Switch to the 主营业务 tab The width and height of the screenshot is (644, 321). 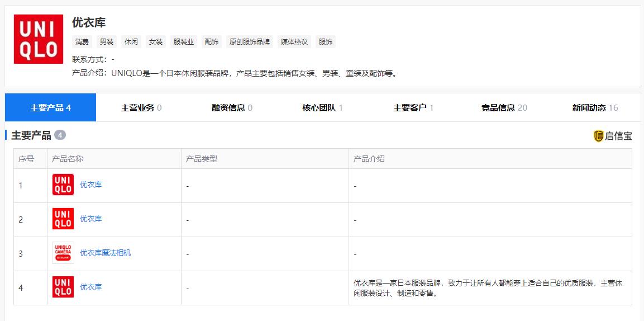(x=141, y=107)
